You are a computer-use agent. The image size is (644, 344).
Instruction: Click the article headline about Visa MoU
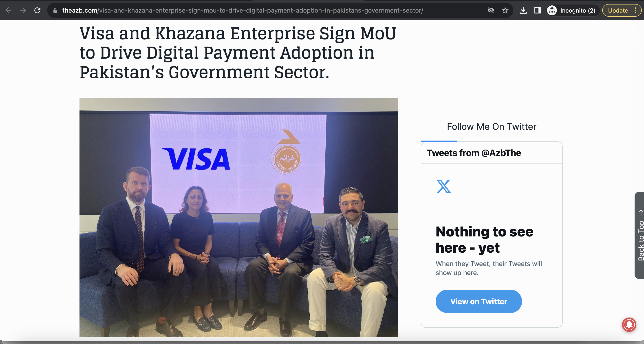pyautogui.click(x=238, y=53)
